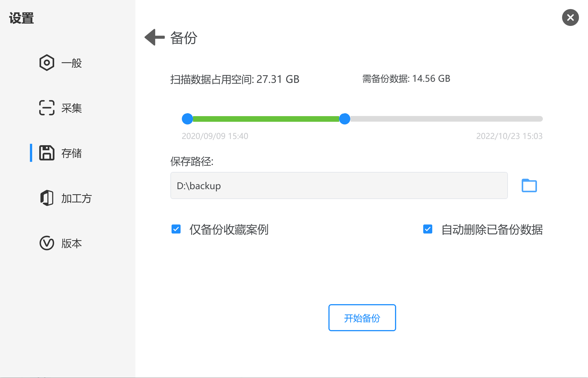Click the left date range slider handle
This screenshot has height=378, width=588.
187,119
